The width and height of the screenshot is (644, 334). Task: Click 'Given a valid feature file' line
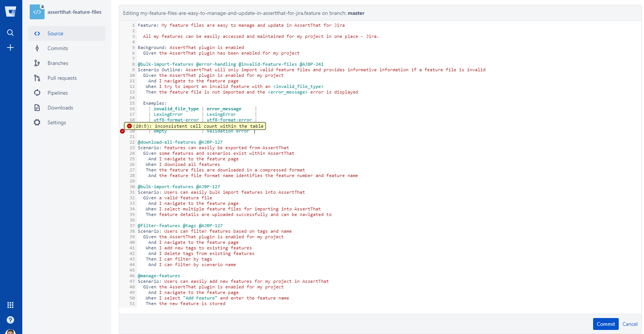[178, 198]
